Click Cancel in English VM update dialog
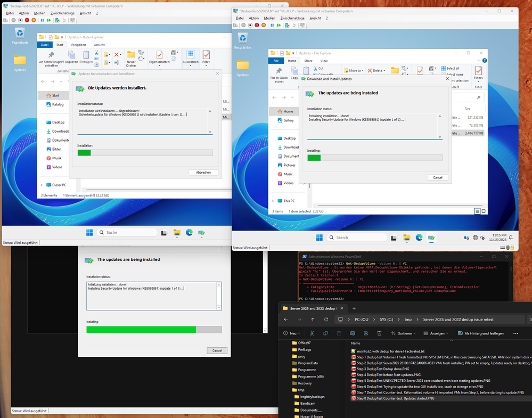The width and height of the screenshot is (532, 418). [438, 177]
